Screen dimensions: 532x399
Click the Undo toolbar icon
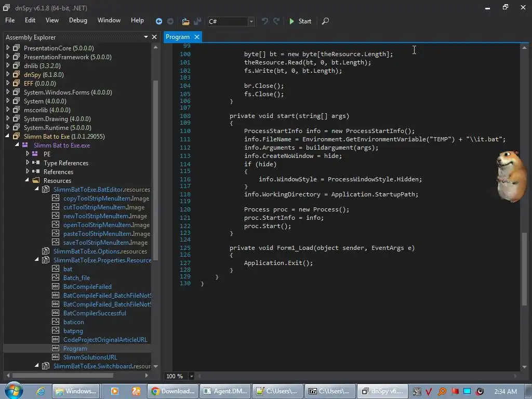[264, 21]
